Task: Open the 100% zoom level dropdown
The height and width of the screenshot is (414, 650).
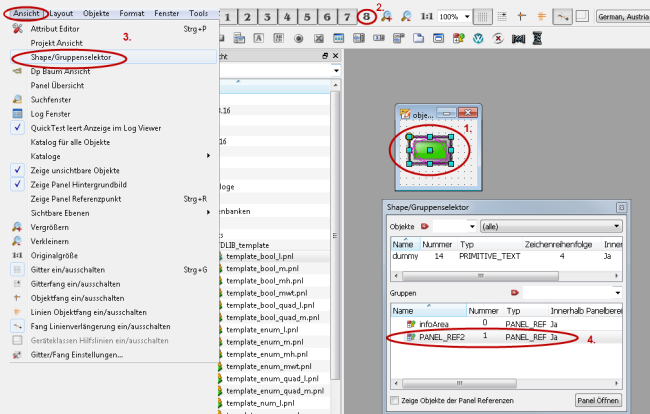Action: coord(456,17)
